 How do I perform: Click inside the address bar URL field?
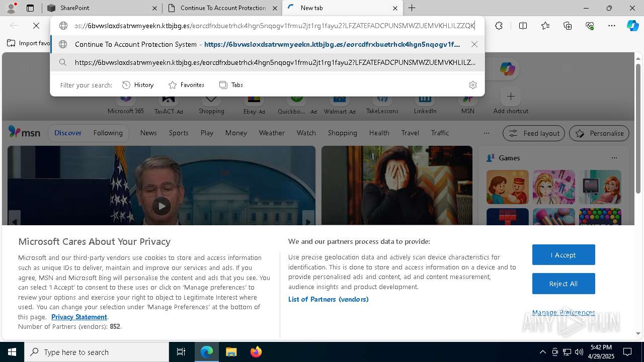274,26
